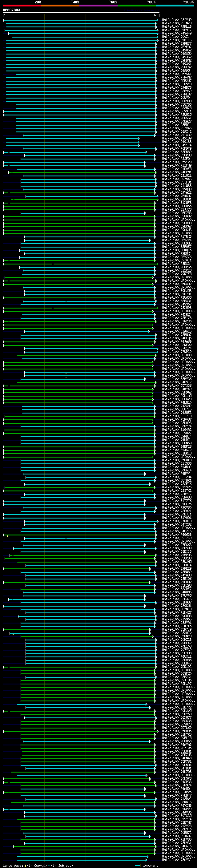Open the UniRef100_A1KV85 entry
Screen dimensions: 197x868
(177, 839)
